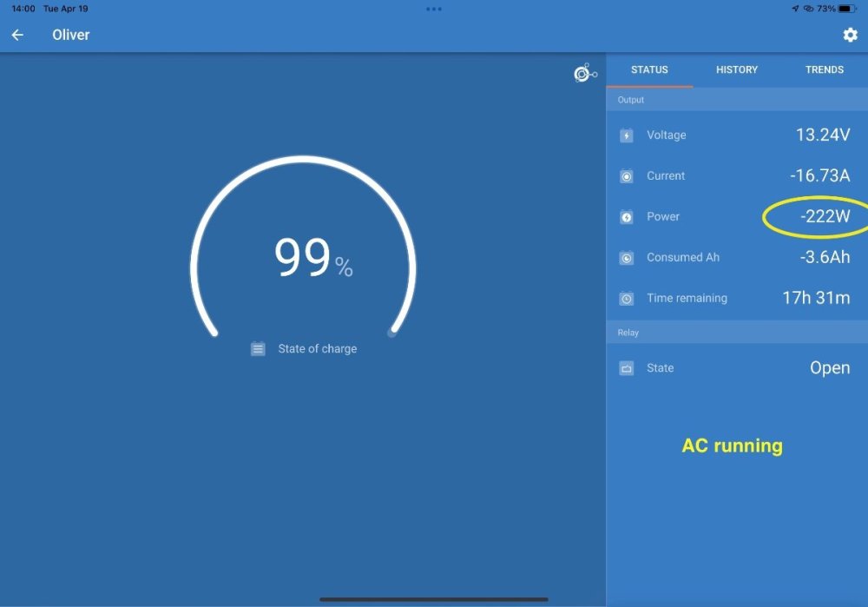Tap the Relay State icon
Image resolution: width=868 pixels, height=607 pixels.
pos(627,368)
